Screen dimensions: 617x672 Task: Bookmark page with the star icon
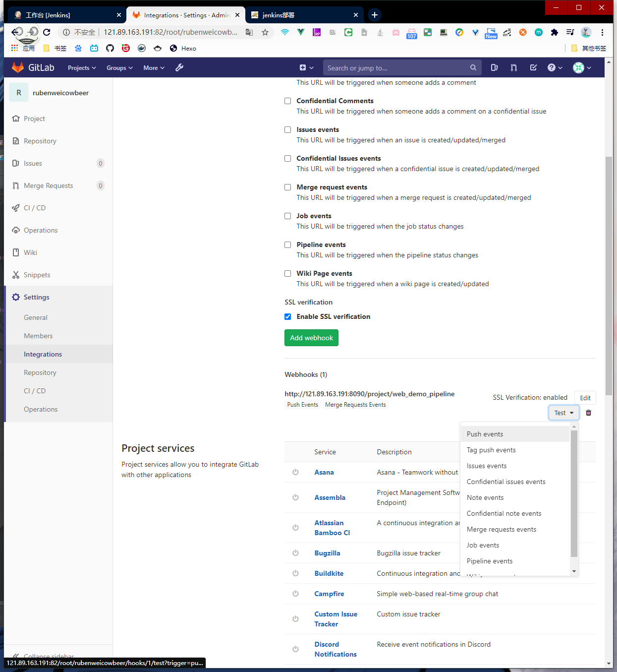coord(265,32)
